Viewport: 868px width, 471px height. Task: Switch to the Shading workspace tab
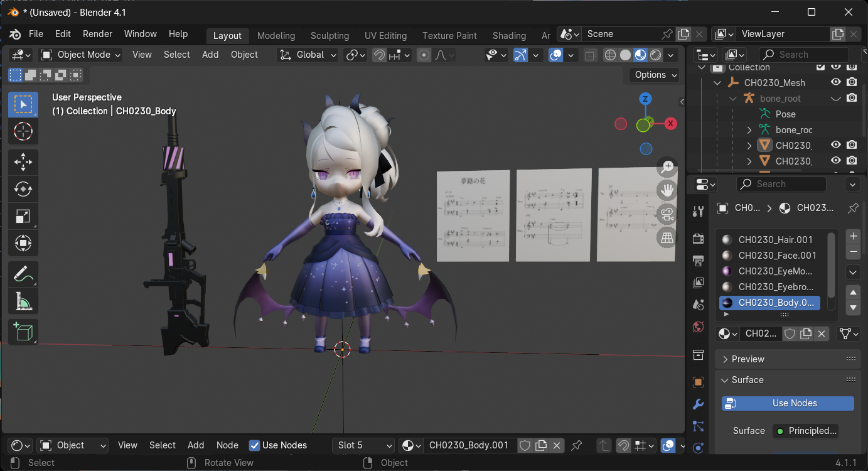coord(509,36)
